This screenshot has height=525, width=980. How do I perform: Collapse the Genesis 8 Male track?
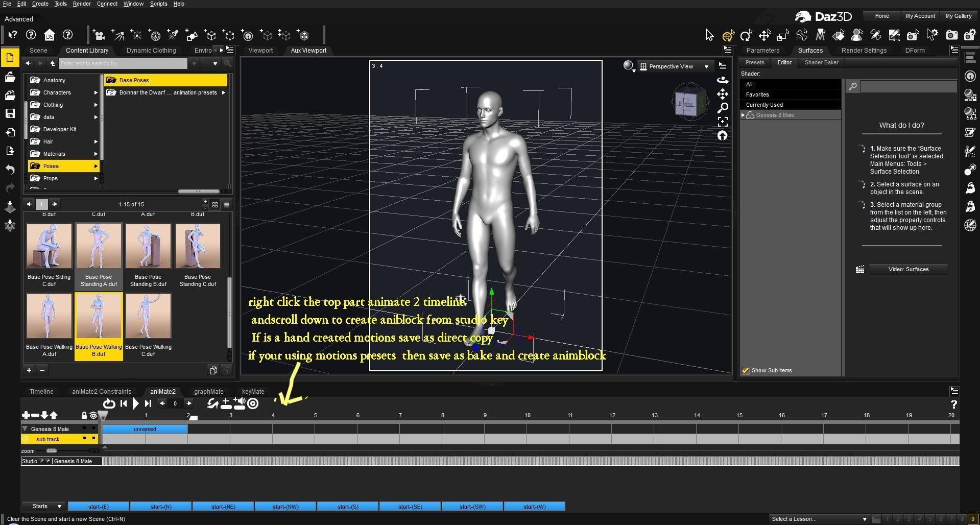click(x=25, y=428)
